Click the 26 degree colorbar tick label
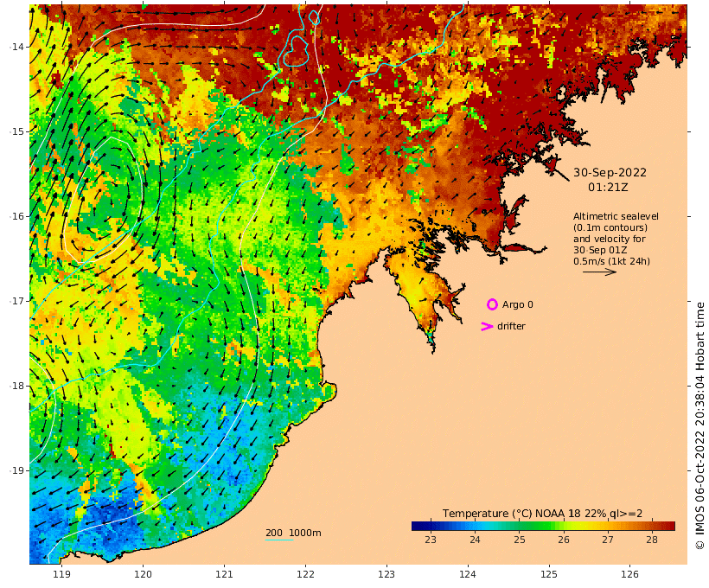709x588 pixels. [x=563, y=540]
